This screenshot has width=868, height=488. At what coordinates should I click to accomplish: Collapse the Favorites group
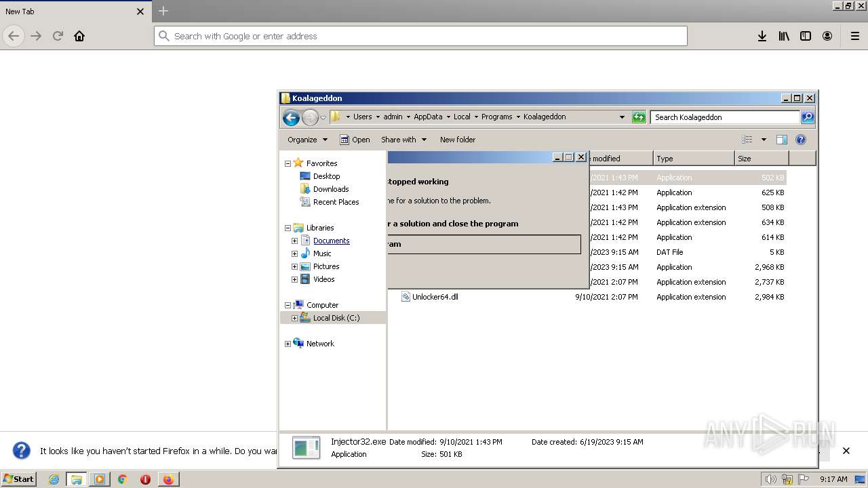(288, 163)
